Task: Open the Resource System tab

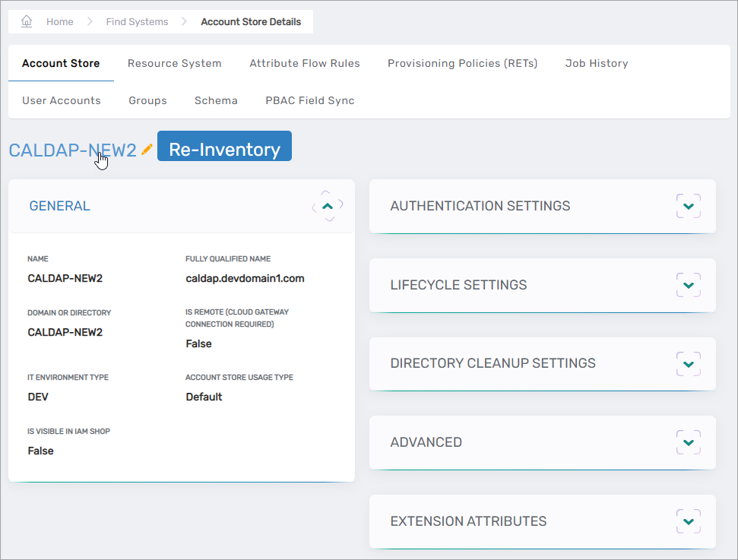Action: click(174, 63)
